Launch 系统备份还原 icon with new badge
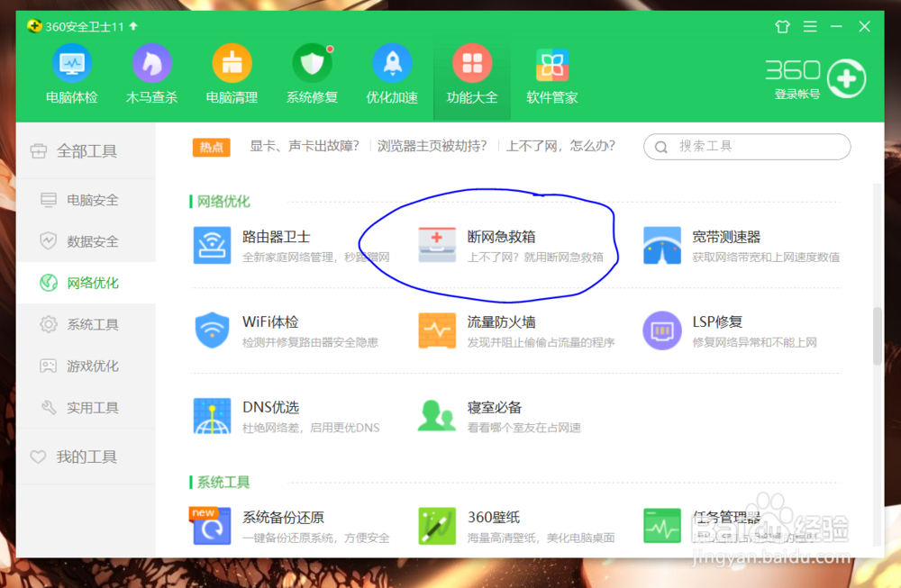This screenshot has width=901, height=588. point(210,525)
